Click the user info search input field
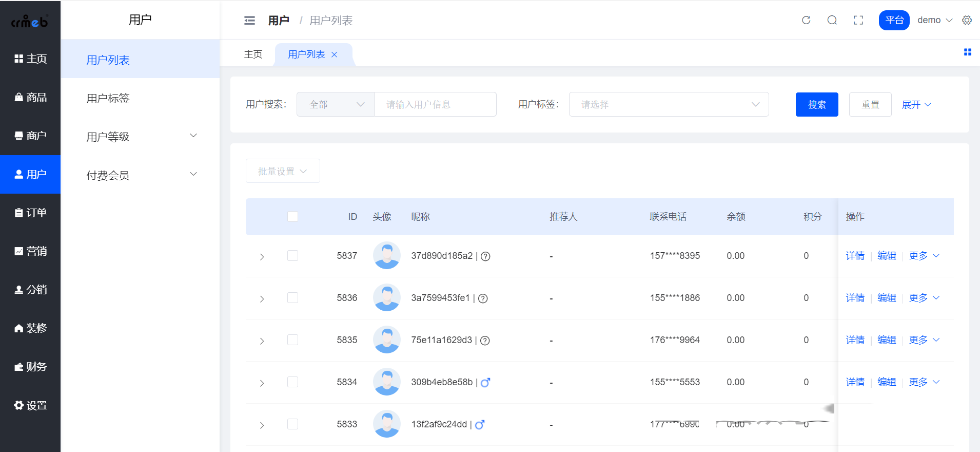 point(435,104)
